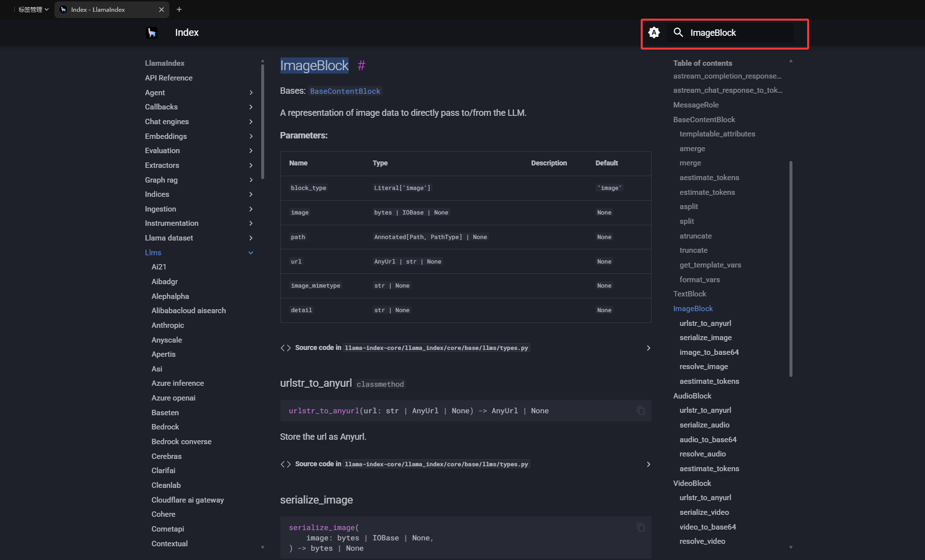Viewport: 925px width, 560px height.
Task: Expand the Indices sidebar section
Action: [251, 194]
